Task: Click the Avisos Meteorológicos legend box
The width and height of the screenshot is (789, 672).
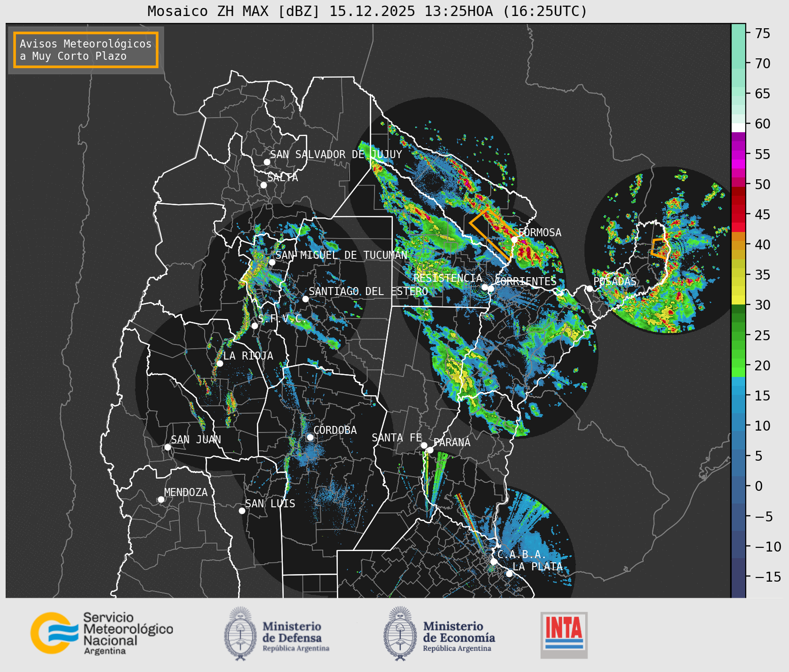Action: tap(86, 50)
